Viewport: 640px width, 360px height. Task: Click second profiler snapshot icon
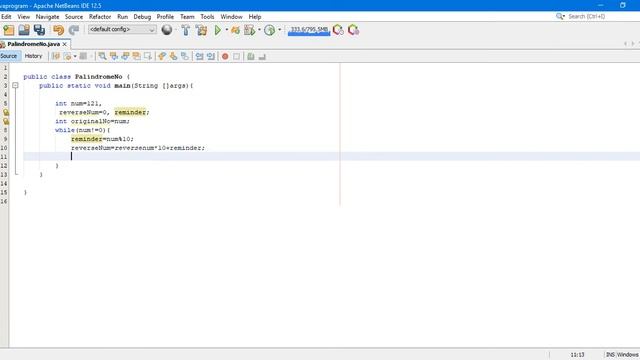tap(353, 30)
